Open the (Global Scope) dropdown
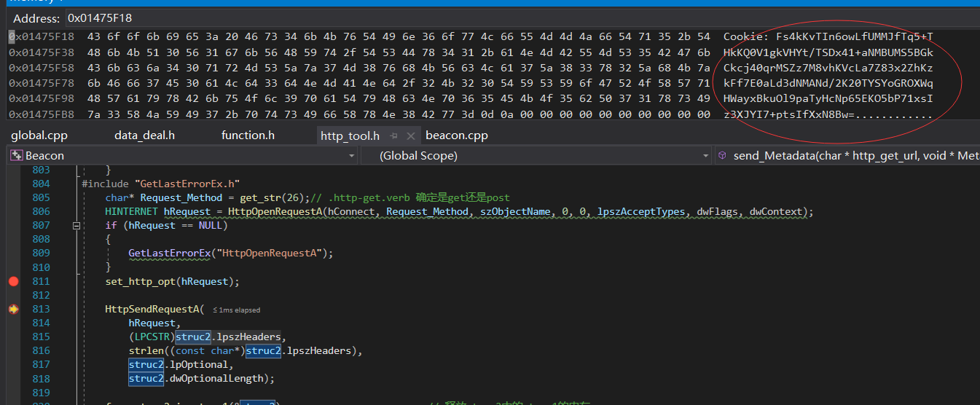Image resolution: width=980 pixels, height=405 pixels. [x=705, y=155]
